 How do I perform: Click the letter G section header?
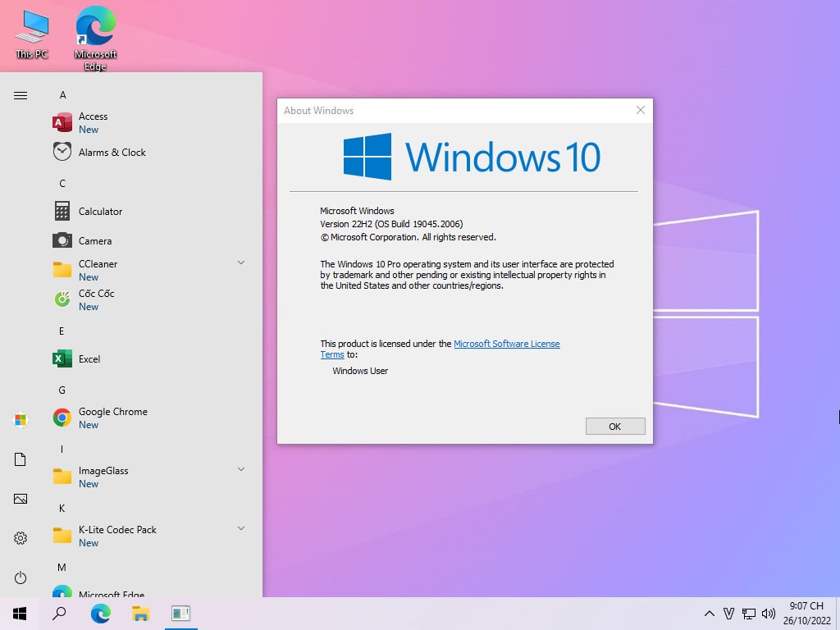click(x=62, y=390)
